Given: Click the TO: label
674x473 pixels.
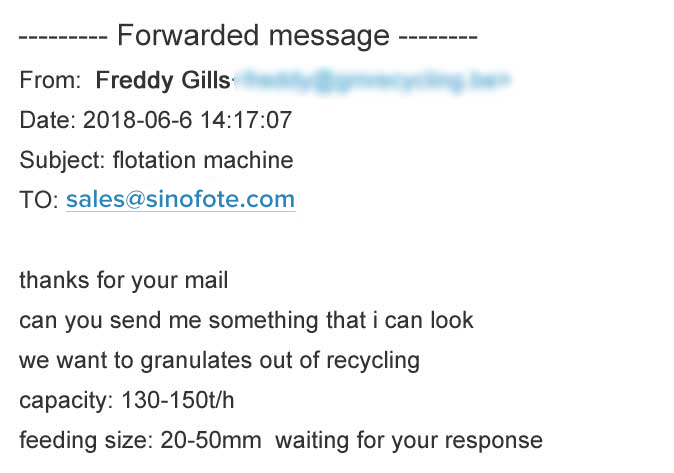Looking at the screenshot, I should pos(39,200).
